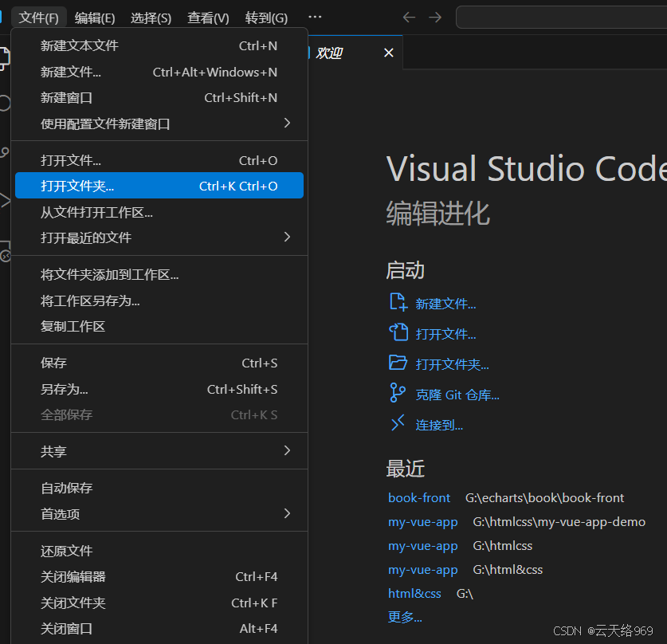This screenshot has height=644, width=667.
Task: Open the 选择(S) menu
Action: pyautogui.click(x=151, y=18)
